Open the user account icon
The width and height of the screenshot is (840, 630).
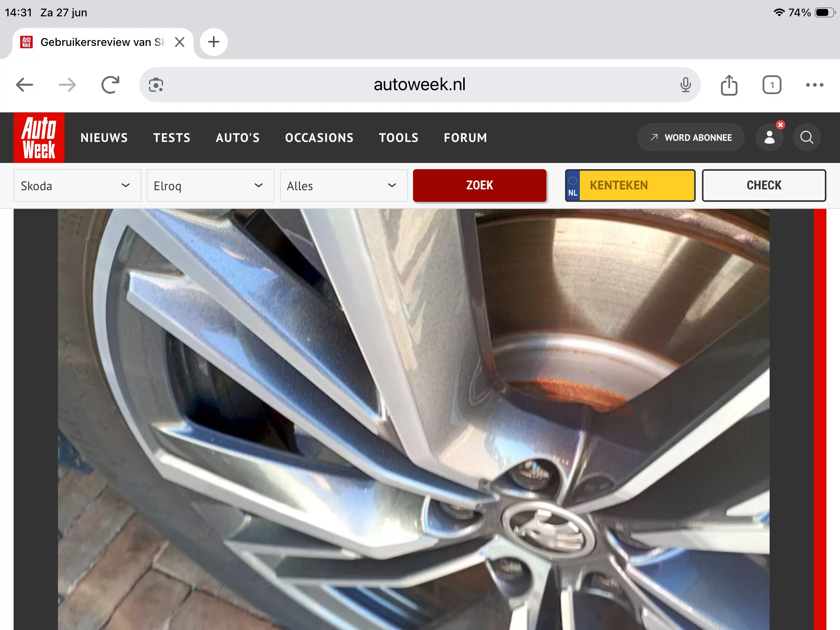coord(770,137)
